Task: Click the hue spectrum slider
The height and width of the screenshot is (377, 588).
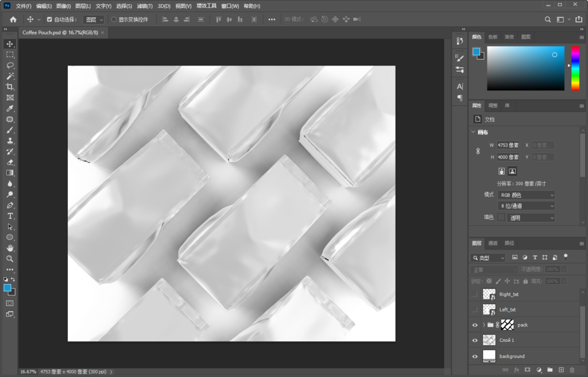Action: click(x=575, y=68)
